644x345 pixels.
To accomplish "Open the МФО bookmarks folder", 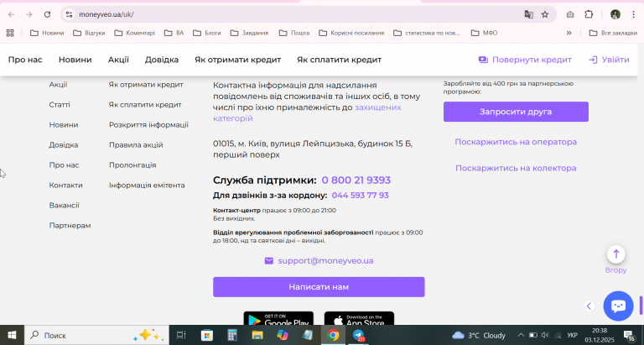I will click(484, 33).
